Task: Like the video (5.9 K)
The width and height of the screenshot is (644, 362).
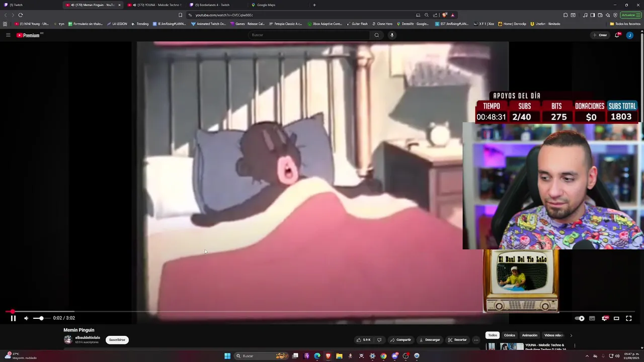Action: point(363,340)
